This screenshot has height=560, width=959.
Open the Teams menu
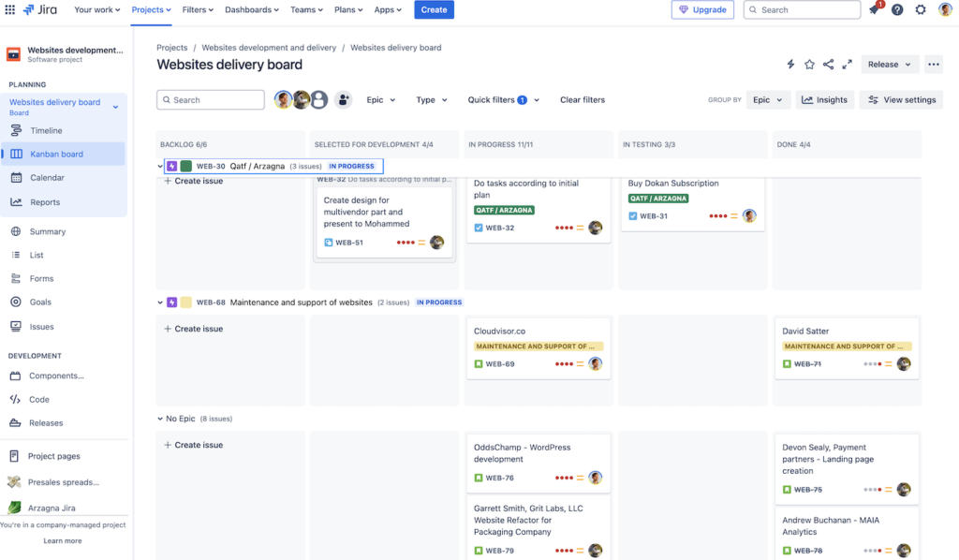pos(306,9)
